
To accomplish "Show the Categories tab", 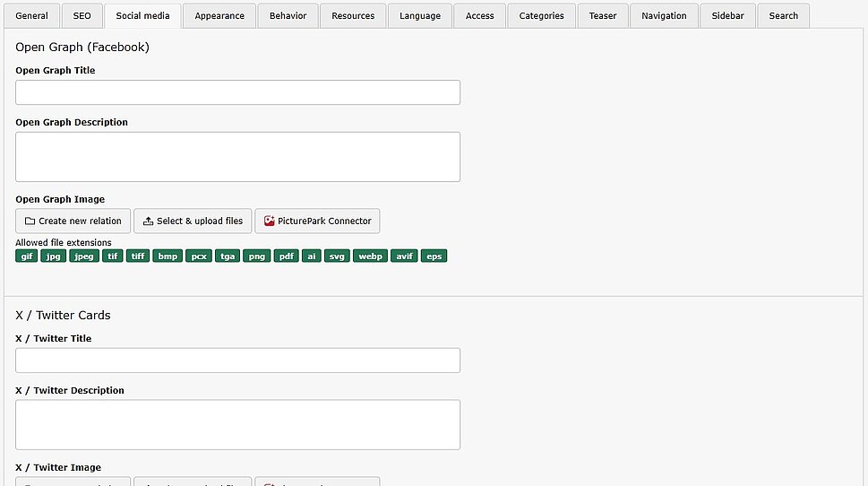I will 542,16.
